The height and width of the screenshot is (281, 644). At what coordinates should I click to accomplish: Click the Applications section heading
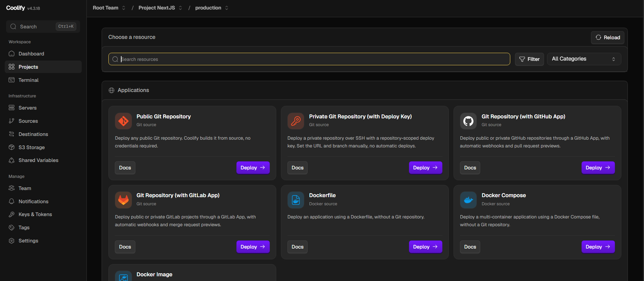(133, 90)
